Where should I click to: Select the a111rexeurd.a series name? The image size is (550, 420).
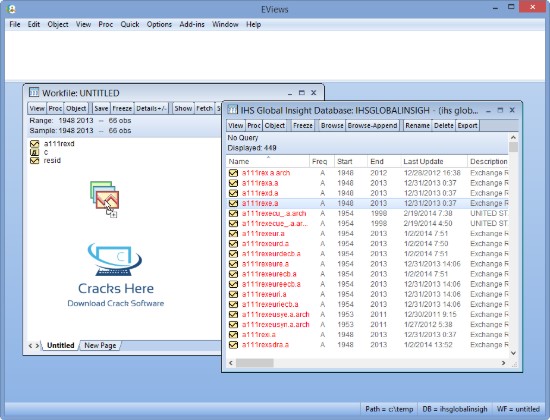pos(265,244)
